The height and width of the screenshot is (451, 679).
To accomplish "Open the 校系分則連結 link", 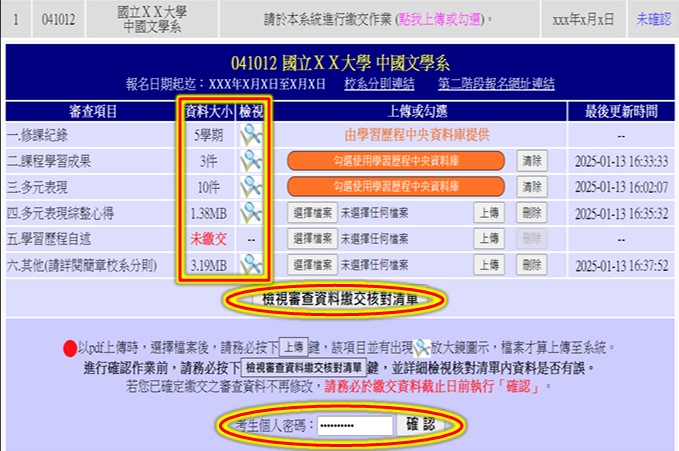I will click(x=377, y=84).
